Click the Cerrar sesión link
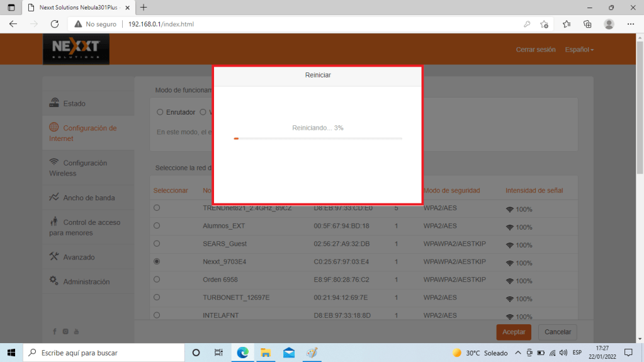The width and height of the screenshot is (644, 362). click(536, 50)
